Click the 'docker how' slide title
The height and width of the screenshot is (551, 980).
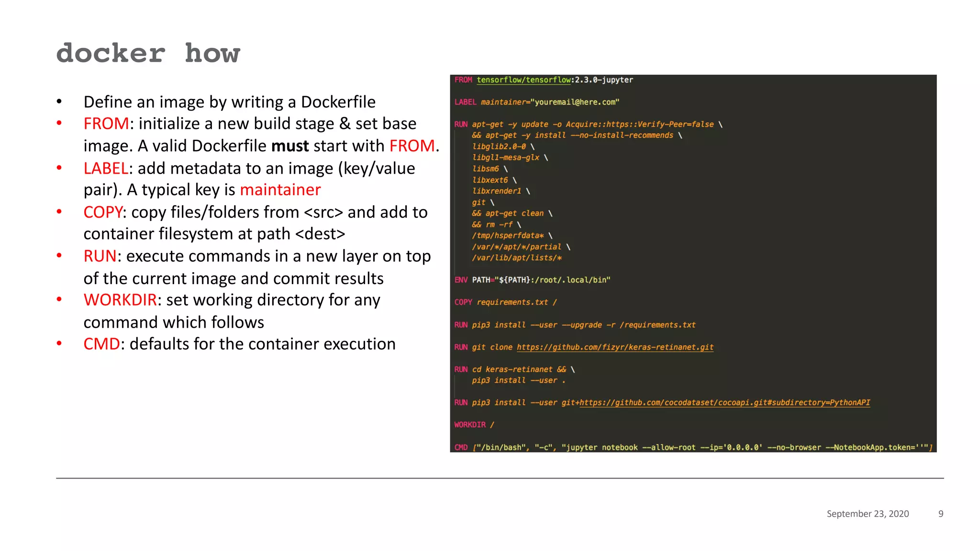pyautogui.click(x=148, y=53)
